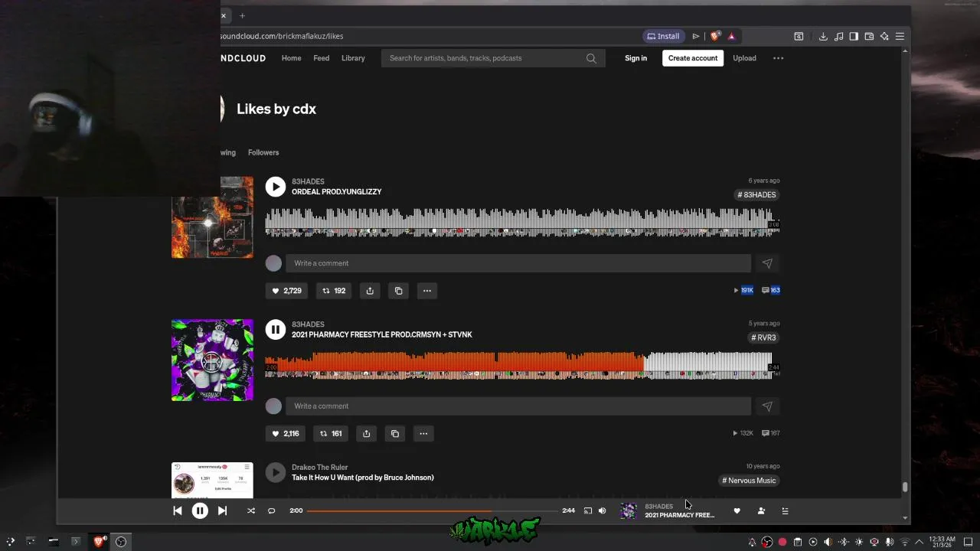The image size is (980, 551).
Task: Skip to previous track in player bar
Action: pyautogui.click(x=178, y=510)
